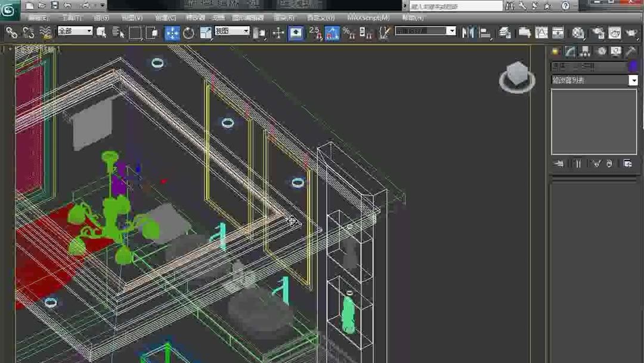Click the object color swatch
This screenshot has width=644, height=363.
click(x=635, y=66)
